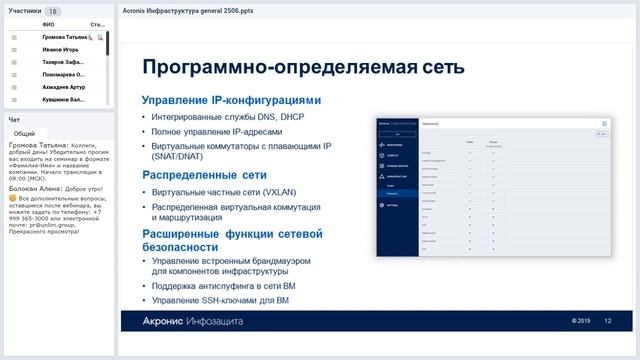Click the chat message from Громова Татьяна
Viewport: 640px width, 360px height.
coord(59,162)
